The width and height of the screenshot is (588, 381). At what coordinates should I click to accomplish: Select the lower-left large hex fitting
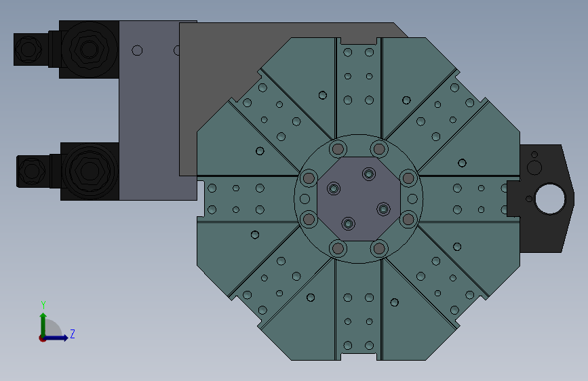[x=90, y=171]
